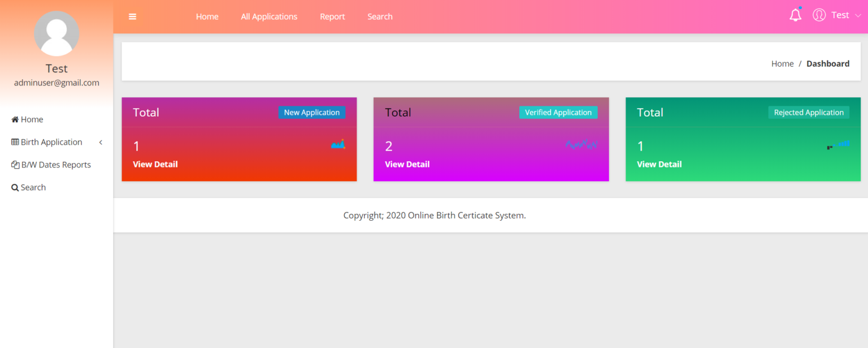The height and width of the screenshot is (348, 868).
Task: Click the home icon in sidebar
Action: 15,119
